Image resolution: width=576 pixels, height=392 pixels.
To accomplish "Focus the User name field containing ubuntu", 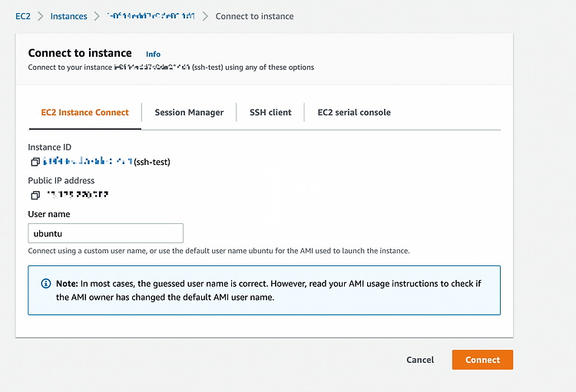I will [x=106, y=233].
